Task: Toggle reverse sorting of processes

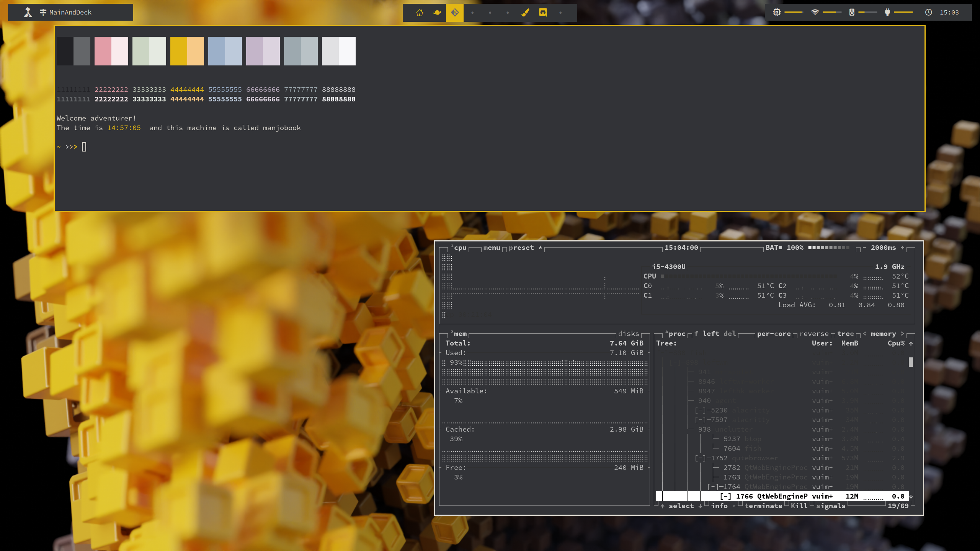Action: click(x=814, y=334)
